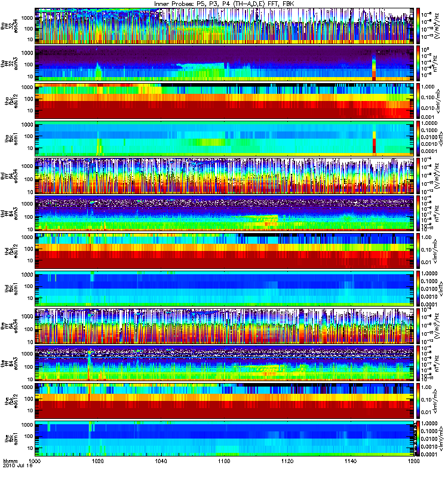Viewport: 448px width, 478px height.
Task: Click the color bar beside the fff edc34 panel
Action: point(418,326)
